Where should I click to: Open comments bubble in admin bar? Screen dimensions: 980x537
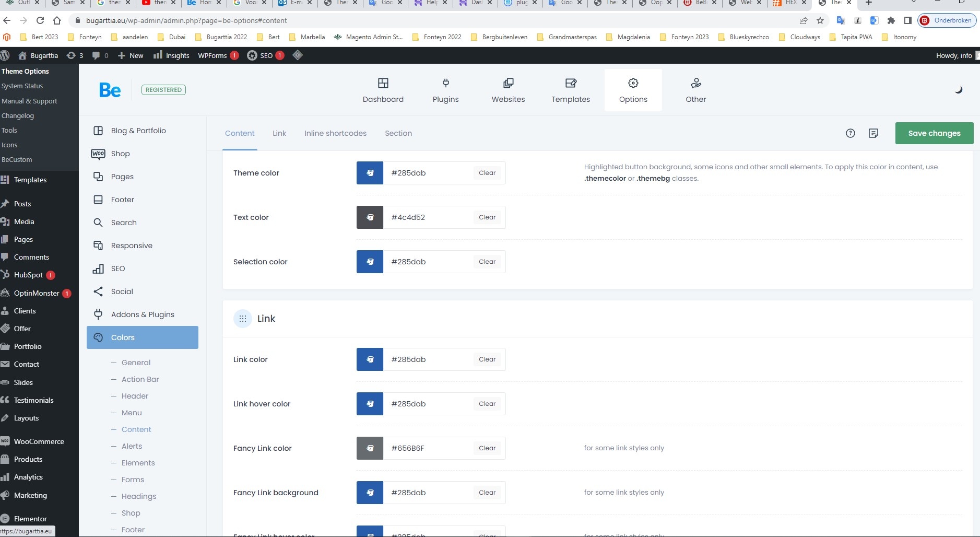click(x=100, y=55)
